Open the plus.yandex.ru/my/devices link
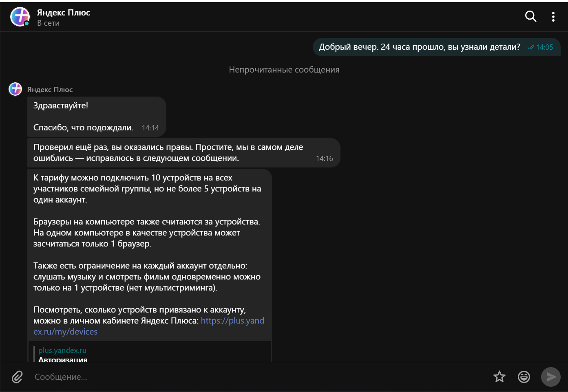This screenshot has width=568, height=392. coord(149,326)
